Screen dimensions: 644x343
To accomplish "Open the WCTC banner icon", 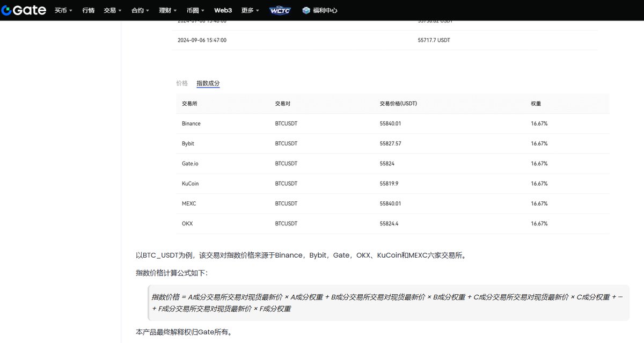I will (280, 10).
